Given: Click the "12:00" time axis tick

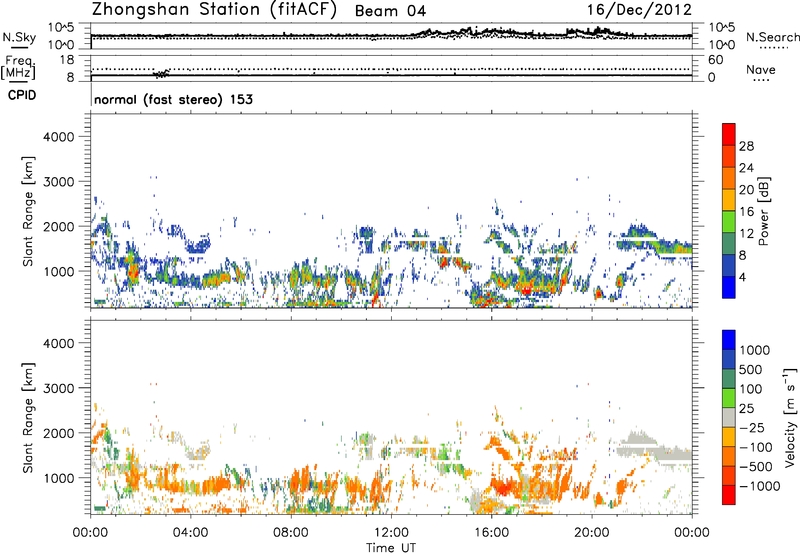Looking at the screenshot, I should 391,533.
